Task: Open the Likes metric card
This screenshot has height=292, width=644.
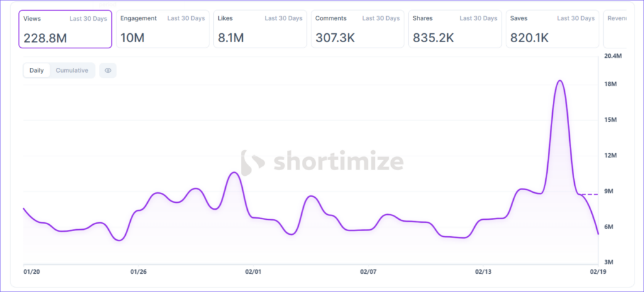Action: click(x=260, y=29)
